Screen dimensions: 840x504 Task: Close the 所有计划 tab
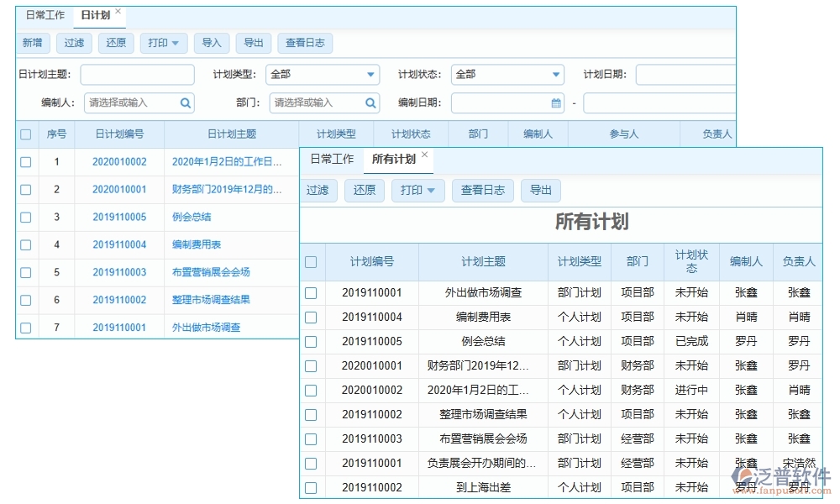pos(425,155)
